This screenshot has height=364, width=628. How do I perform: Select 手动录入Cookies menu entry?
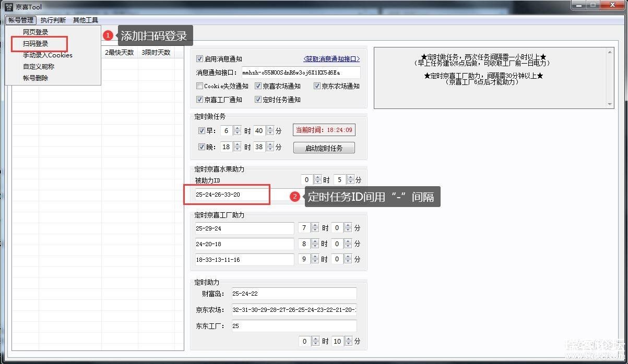click(x=48, y=55)
